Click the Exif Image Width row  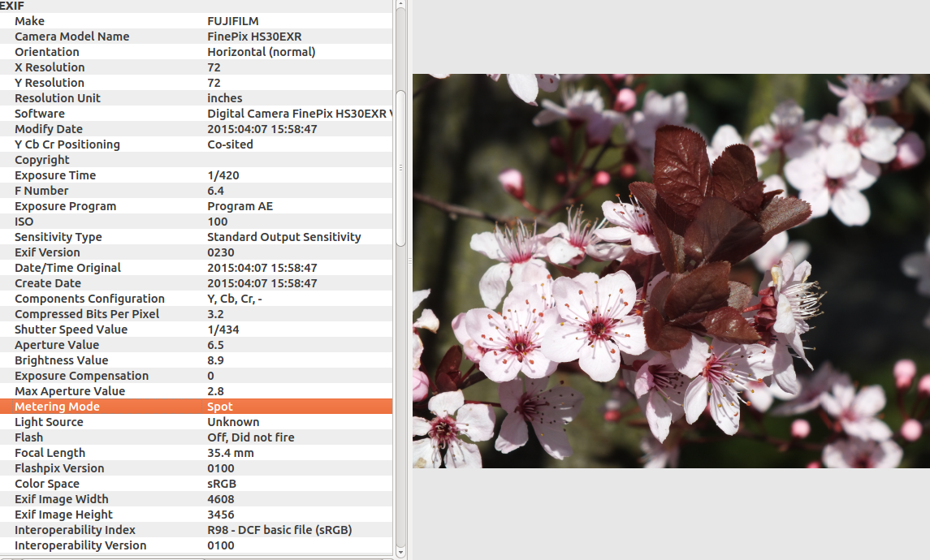195,499
